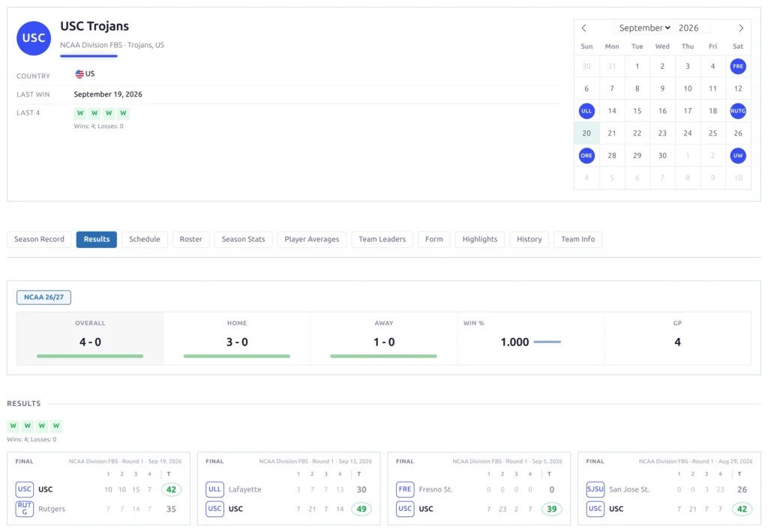Screen dimensions: 768x532
Task: Click the Fresno St. team name link
Action: [x=436, y=489]
